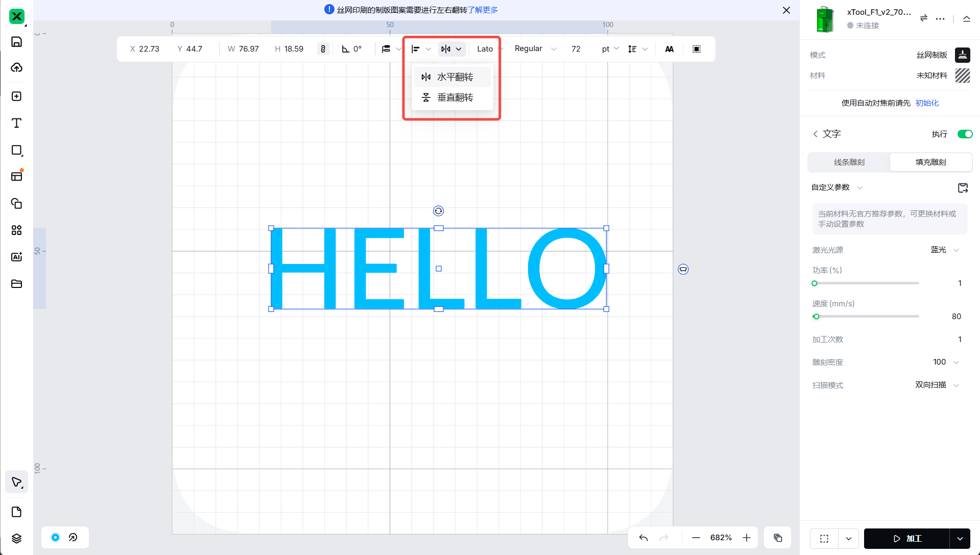Image resolution: width=980 pixels, height=555 pixels.
Task: Click the save parameters icon beside 自定义参数
Action: coord(963,188)
